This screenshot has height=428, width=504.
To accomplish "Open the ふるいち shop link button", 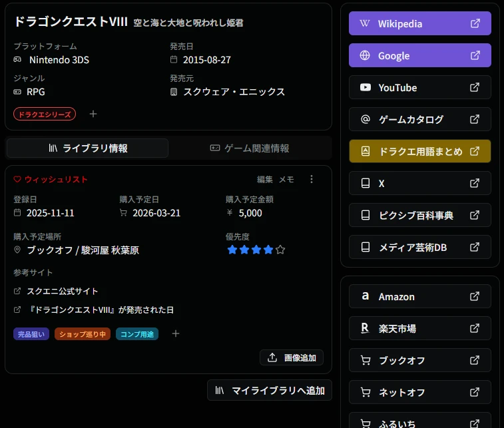I will (x=420, y=421).
